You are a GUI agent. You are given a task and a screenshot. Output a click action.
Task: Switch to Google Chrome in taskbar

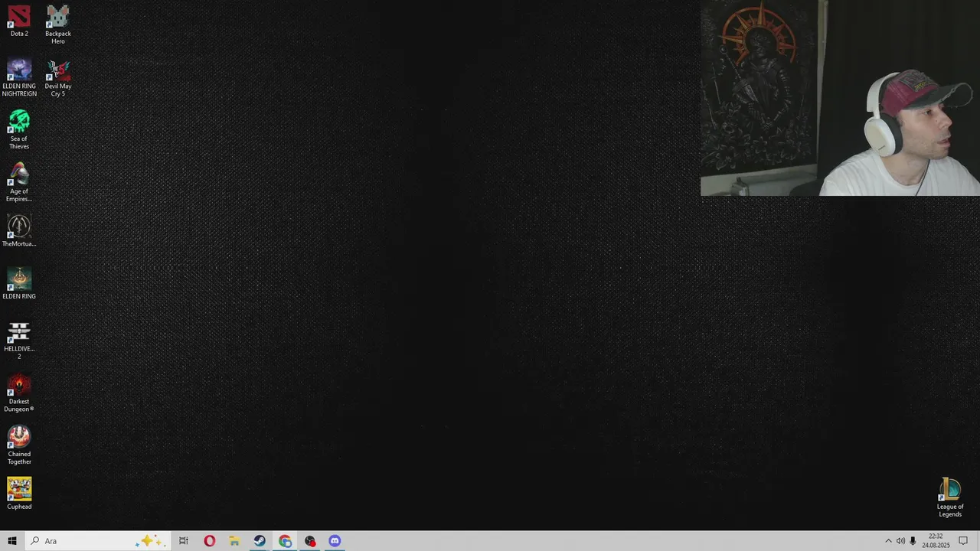[285, 541]
